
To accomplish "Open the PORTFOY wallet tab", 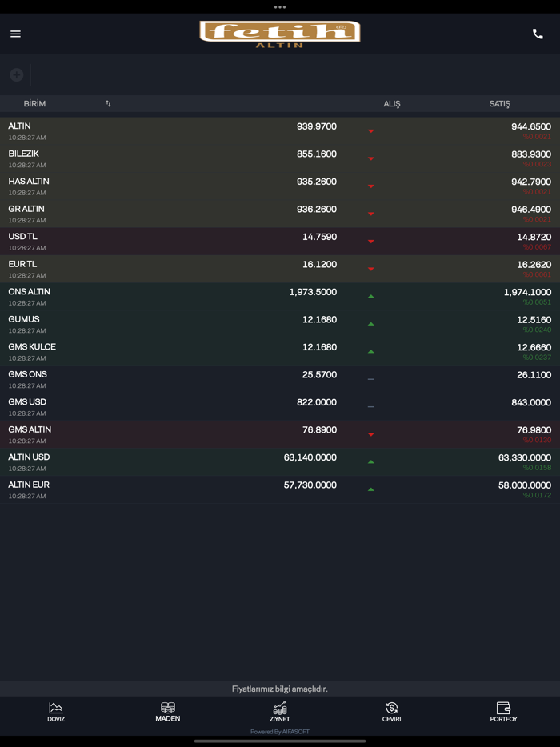I will pos(503,711).
